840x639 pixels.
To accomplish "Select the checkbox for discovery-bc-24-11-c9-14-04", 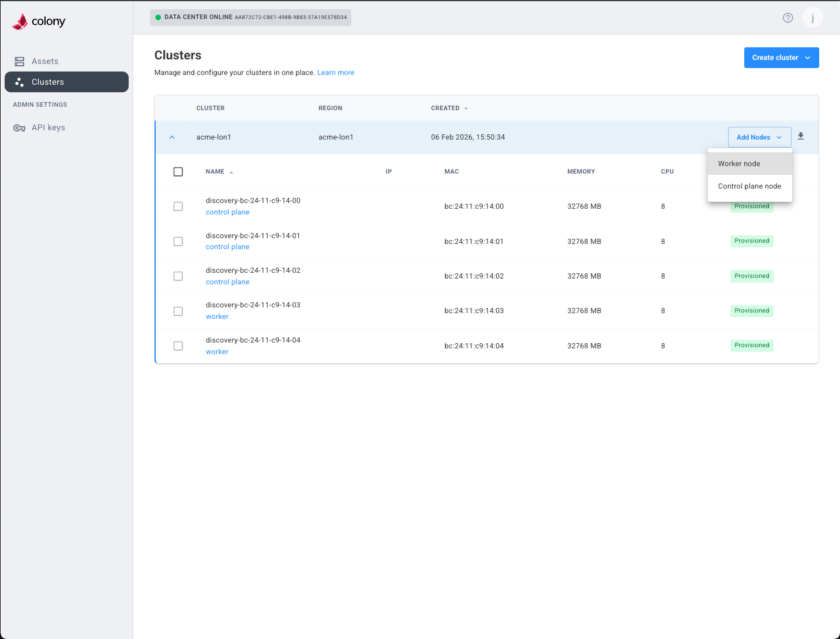I will coord(178,345).
